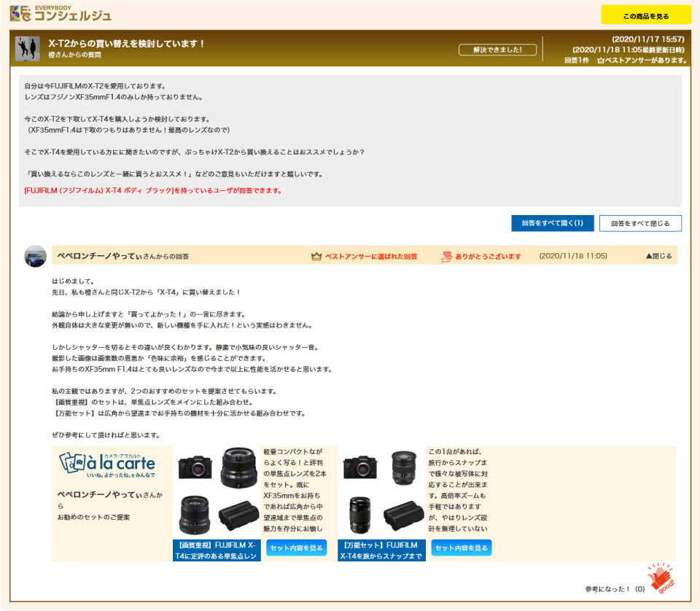This screenshot has height=611, width=700.
Task: Click the battery image in the 万能セット
Action: point(403,516)
